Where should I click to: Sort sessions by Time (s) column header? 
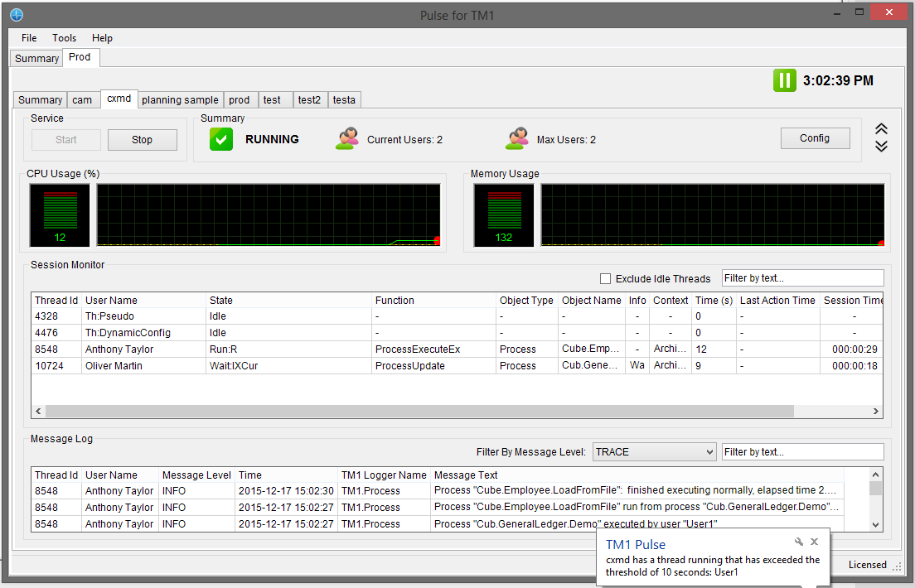coord(714,301)
